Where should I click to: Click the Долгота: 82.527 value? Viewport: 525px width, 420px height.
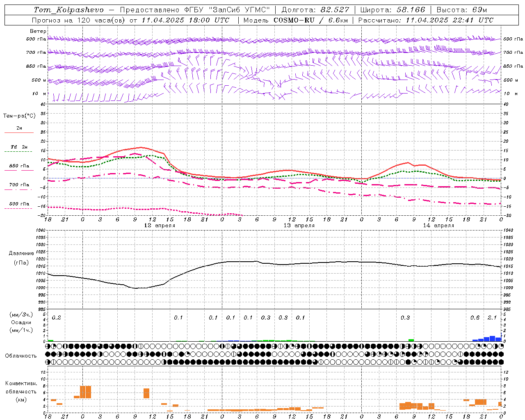tap(316, 10)
